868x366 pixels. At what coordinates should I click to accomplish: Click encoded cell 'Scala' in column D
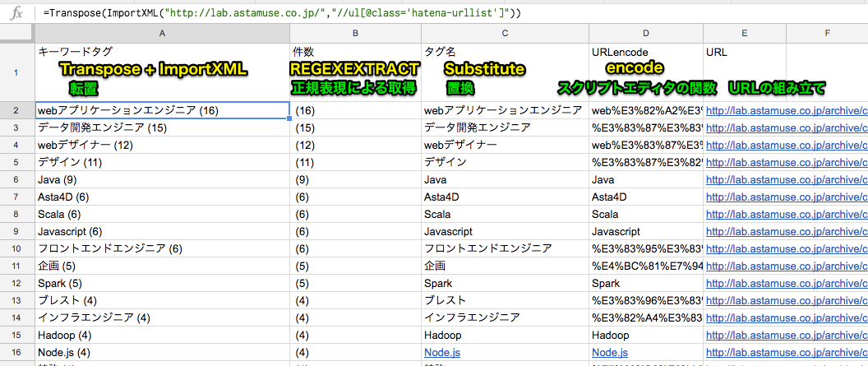(646, 215)
